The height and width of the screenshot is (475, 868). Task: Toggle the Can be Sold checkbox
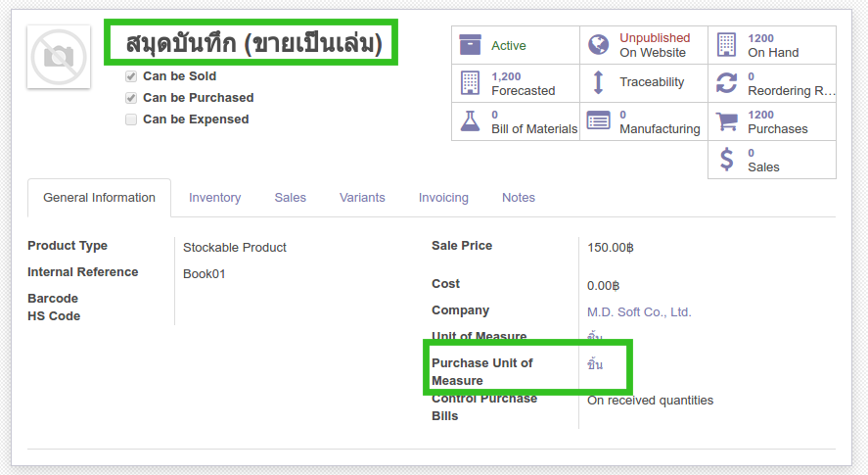pyautogui.click(x=131, y=76)
